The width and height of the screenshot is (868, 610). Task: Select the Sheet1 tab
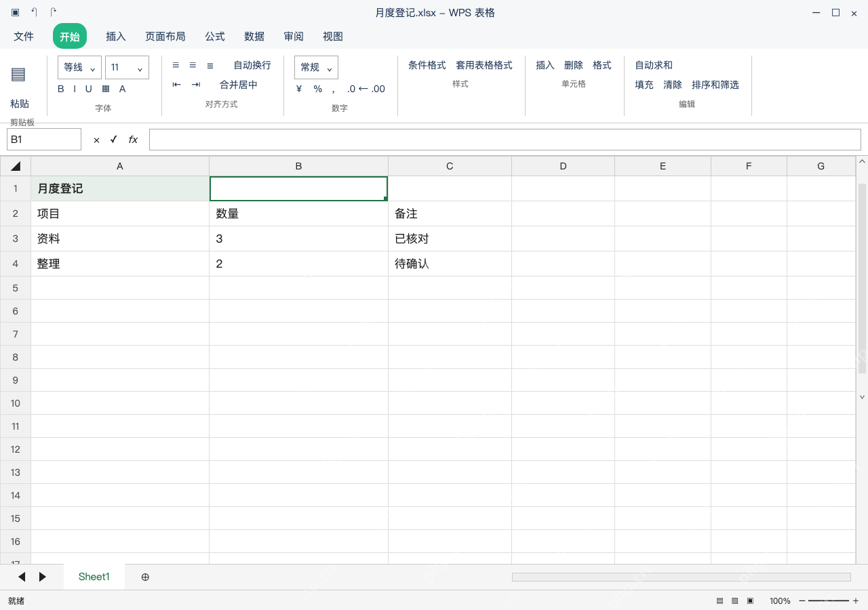click(94, 577)
